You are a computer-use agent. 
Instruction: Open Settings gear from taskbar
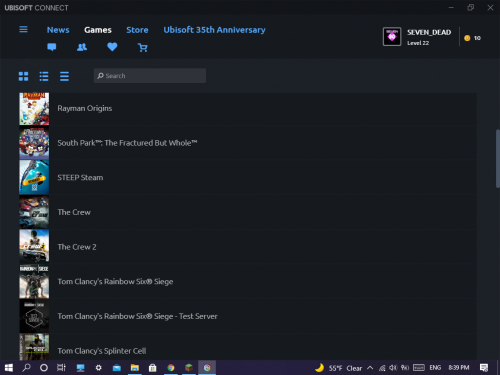[x=99, y=368]
